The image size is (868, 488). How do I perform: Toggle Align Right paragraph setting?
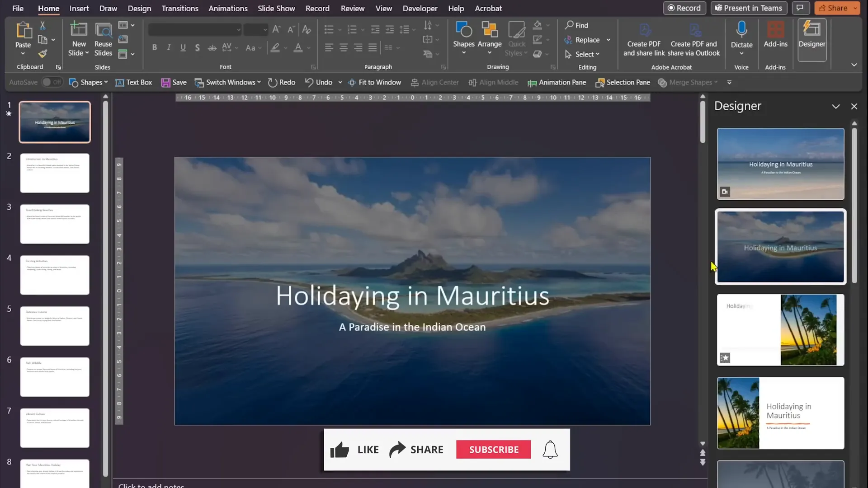358,47
